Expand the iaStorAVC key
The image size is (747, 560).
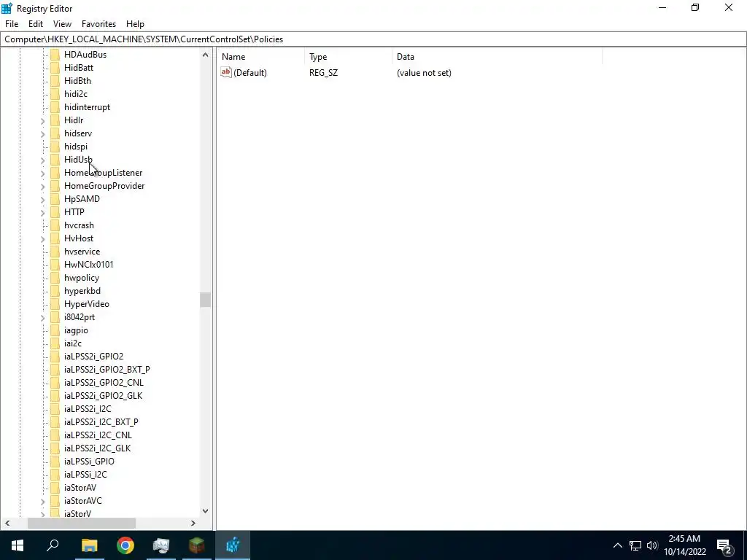point(42,502)
